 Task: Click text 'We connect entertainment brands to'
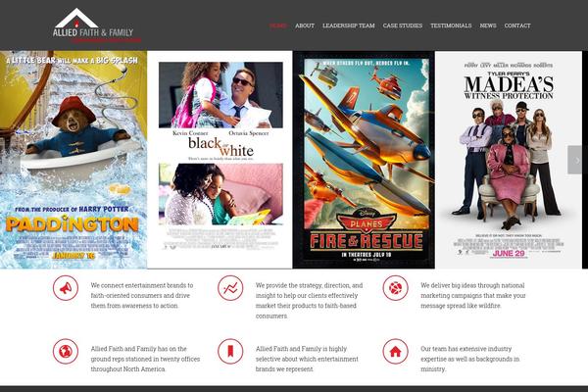[x=142, y=285]
